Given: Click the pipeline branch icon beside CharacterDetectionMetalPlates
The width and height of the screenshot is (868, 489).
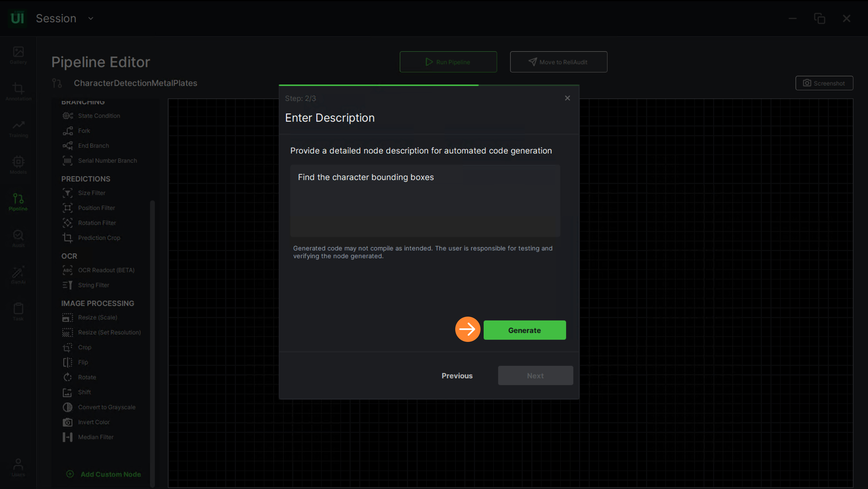Looking at the screenshot, I should 57,83.
